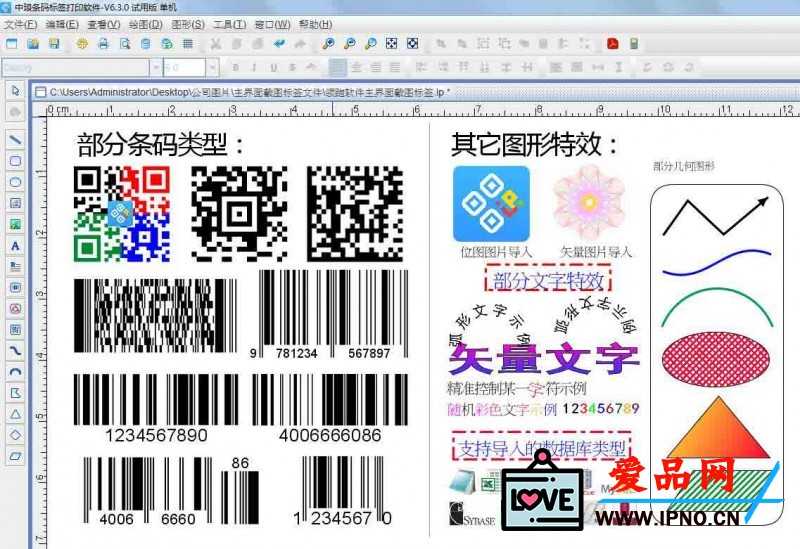Click the print preview icon
Image resolution: width=800 pixels, height=549 pixels.
pos(125,44)
